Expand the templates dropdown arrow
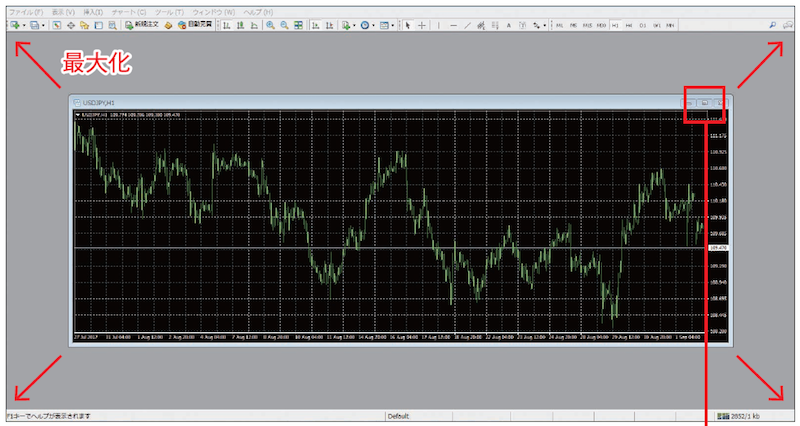The image size is (800, 426). click(x=393, y=26)
